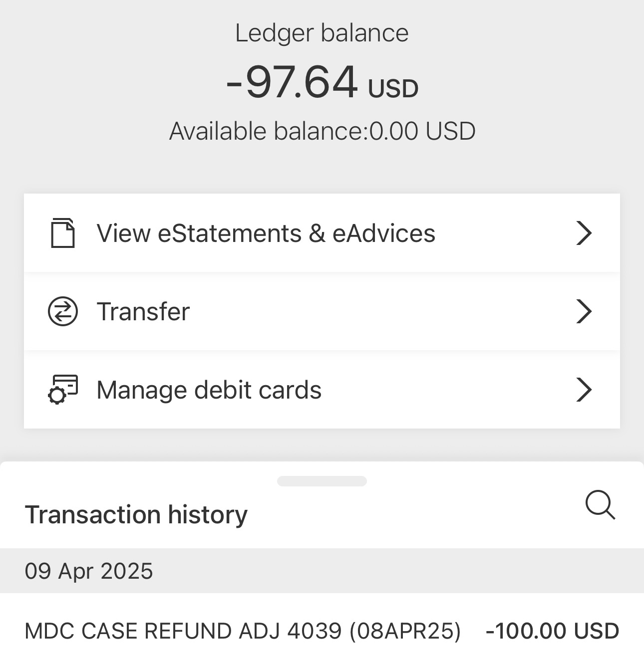Tap the Ledger balance label
Screen dimensions: 644x667
pyautogui.click(x=322, y=33)
